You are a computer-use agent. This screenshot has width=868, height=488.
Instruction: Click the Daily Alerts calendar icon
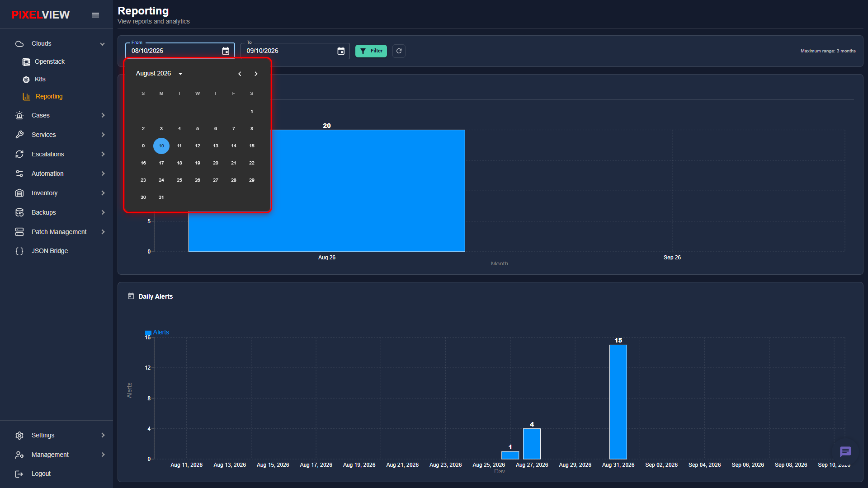pyautogui.click(x=131, y=296)
